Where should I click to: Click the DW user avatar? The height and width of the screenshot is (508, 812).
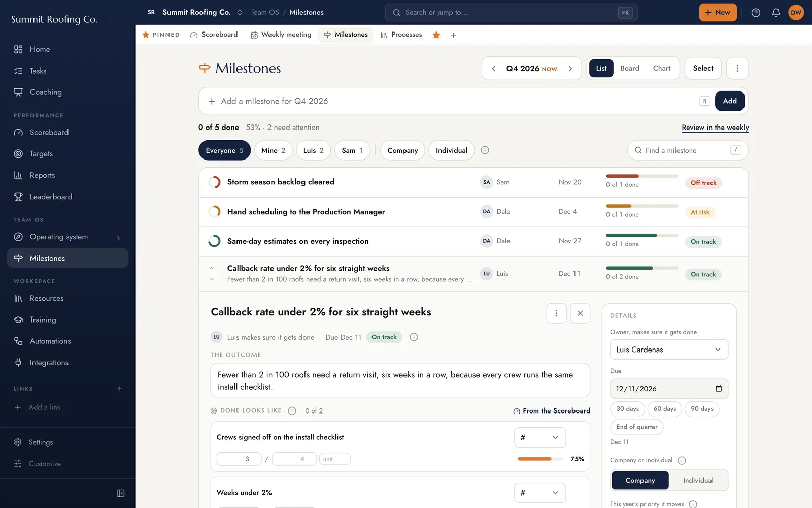click(x=796, y=13)
